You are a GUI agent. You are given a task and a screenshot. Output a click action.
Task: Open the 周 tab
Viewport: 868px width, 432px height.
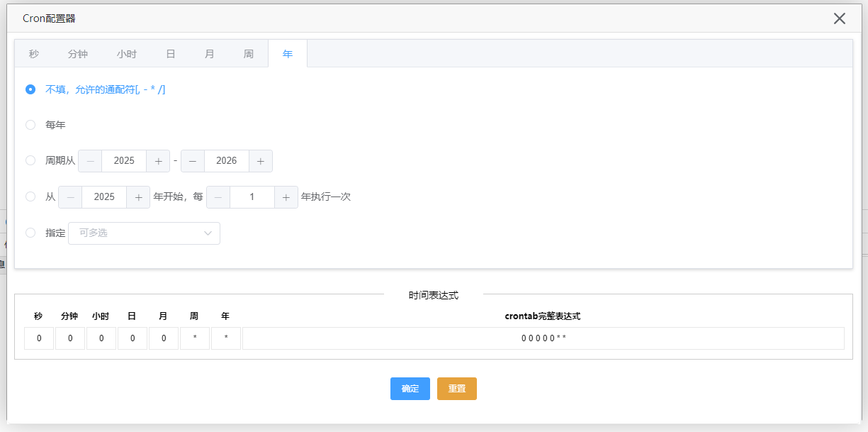(248, 54)
